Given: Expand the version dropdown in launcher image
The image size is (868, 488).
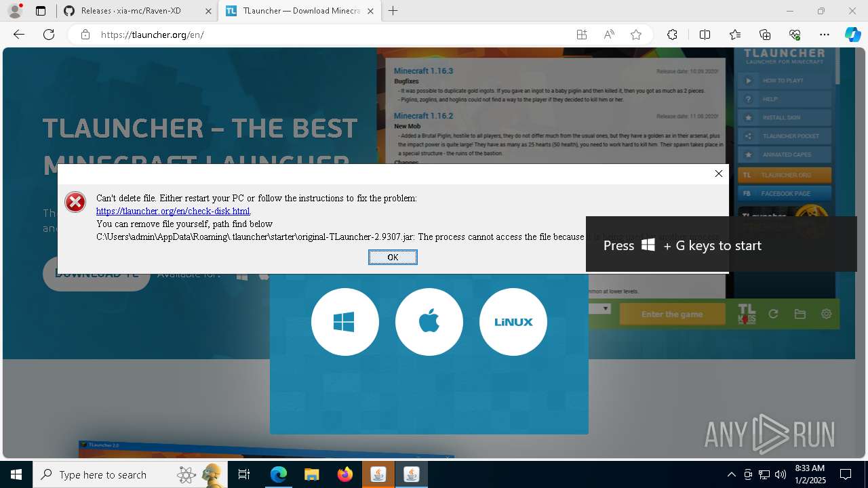Looking at the screenshot, I should click(606, 309).
